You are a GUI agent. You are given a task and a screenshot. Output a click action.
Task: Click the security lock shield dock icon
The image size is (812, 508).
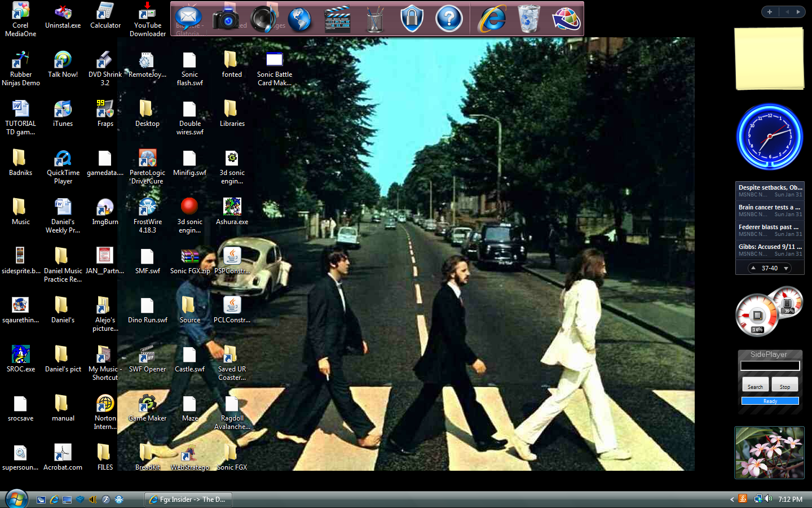(x=412, y=19)
